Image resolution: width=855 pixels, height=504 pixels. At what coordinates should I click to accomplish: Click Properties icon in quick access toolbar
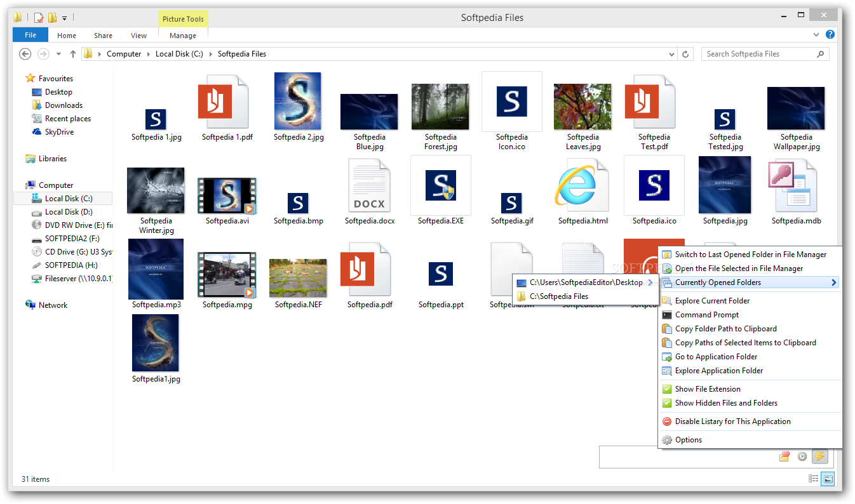[39, 18]
